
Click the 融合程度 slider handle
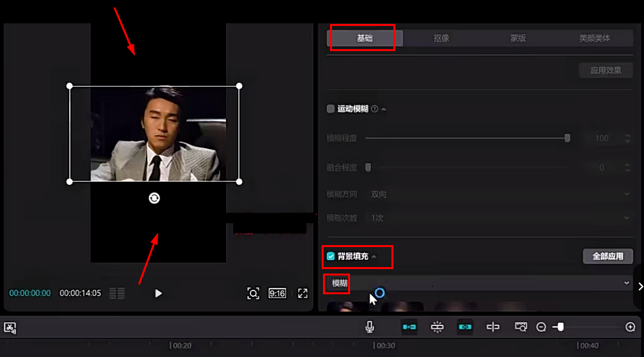tap(368, 168)
